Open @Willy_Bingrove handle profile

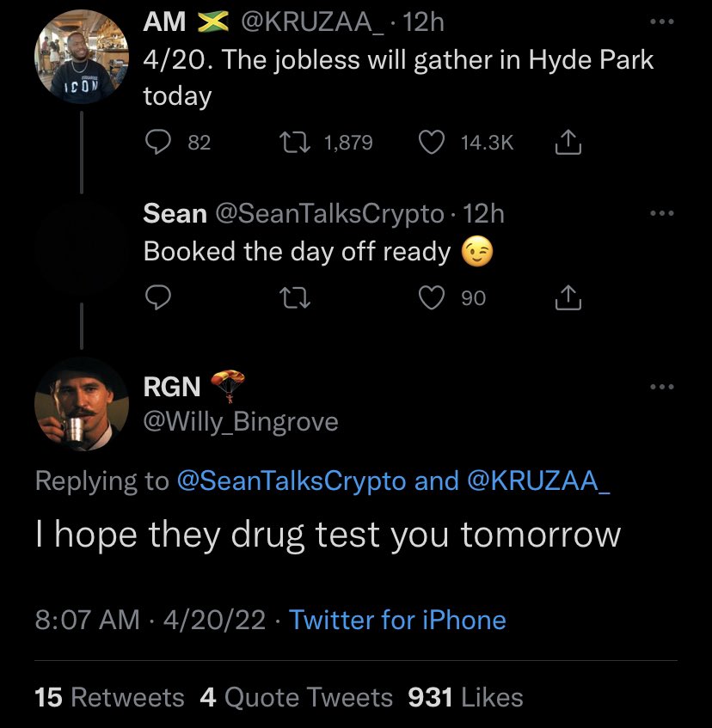pos(241,421)
